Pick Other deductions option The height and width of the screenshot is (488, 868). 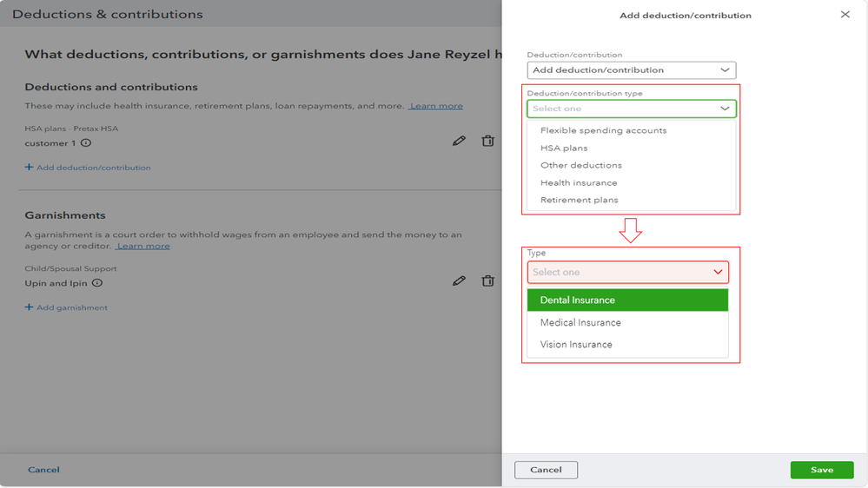[580, 165]
